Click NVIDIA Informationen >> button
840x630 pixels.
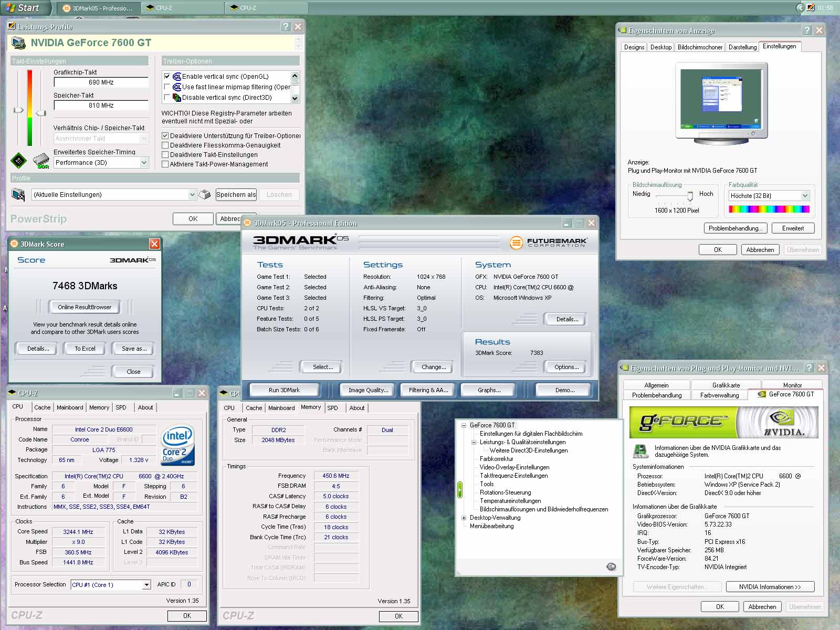click(770, 587)
